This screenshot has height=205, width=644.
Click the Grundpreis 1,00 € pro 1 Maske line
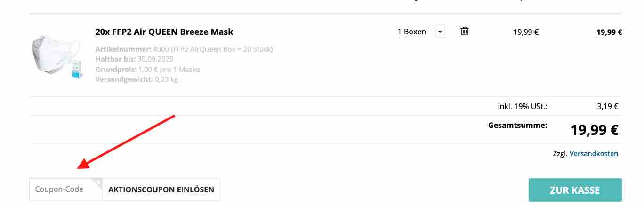pyautogui.click(x=147, y=69)
